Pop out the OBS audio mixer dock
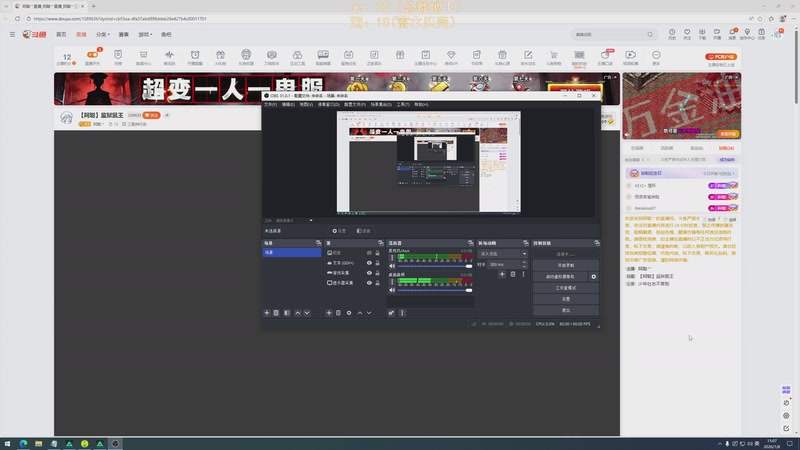Image resolution: width=800 pixels, height=450 pixels. pyautogui.click(x=470, y=243)
